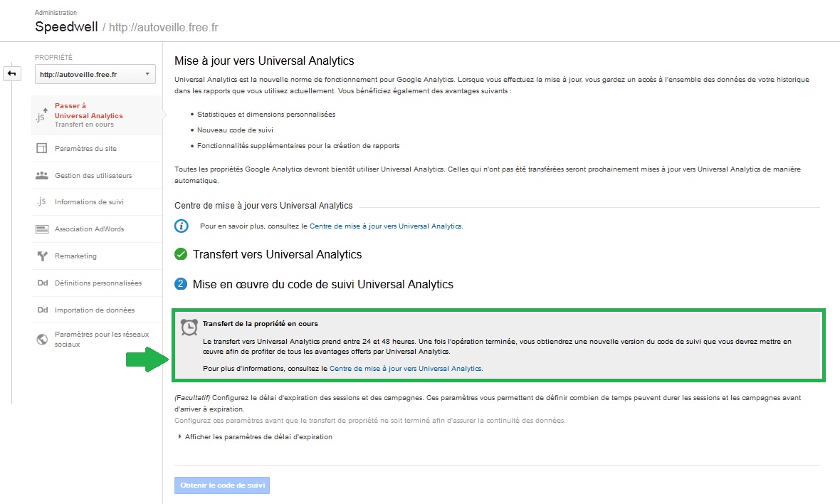Screen dimensions: 840x504
Task: Click the .js icon beside Passer à Universal Analytics
Action: click(x=42, y=115)
